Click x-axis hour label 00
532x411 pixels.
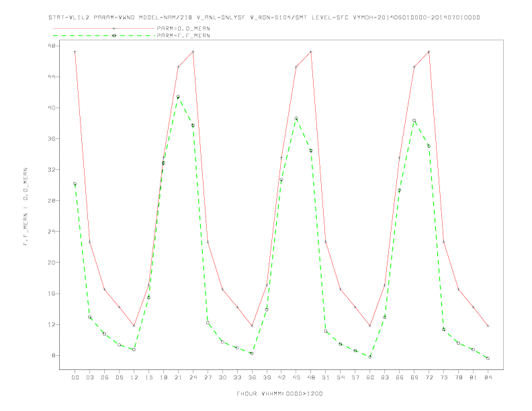click(75, 377)
